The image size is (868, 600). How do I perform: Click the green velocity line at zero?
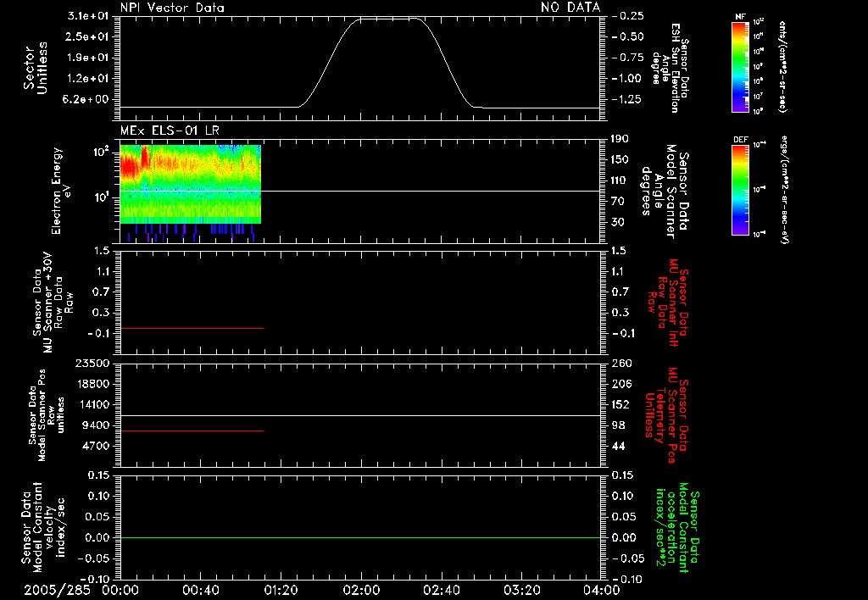pos(360,537)
